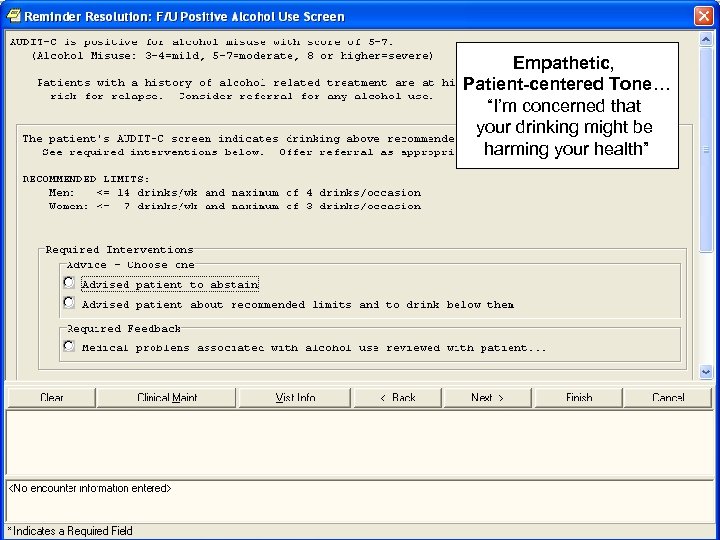Click 'Required Interventions' group label
The height and width of the screenshot is (540, 720).
tap(119, 250)
